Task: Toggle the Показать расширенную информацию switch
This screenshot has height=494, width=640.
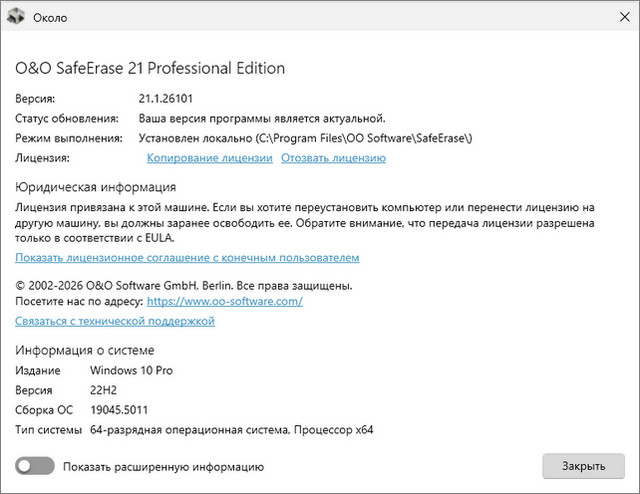Action: [34, 466]
